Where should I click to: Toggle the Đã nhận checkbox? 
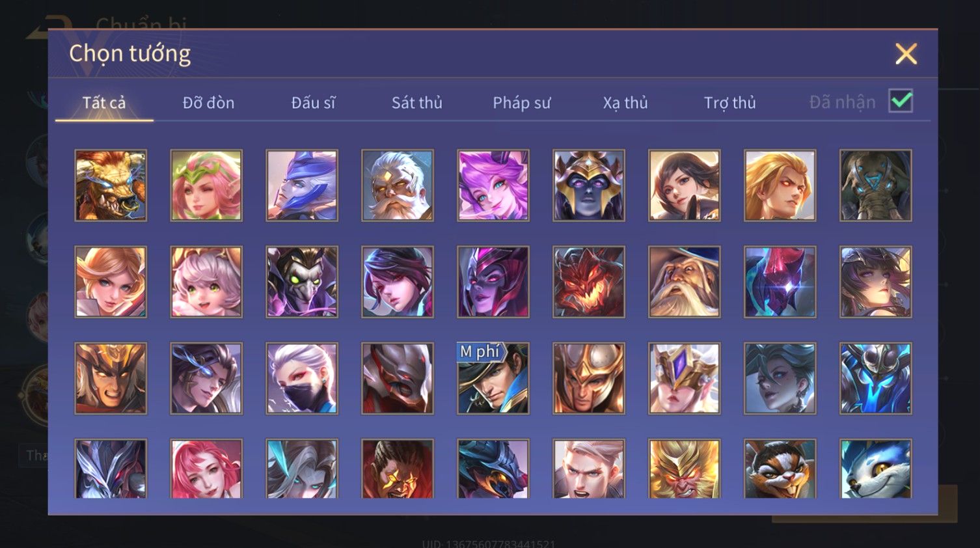click(901, 101)
